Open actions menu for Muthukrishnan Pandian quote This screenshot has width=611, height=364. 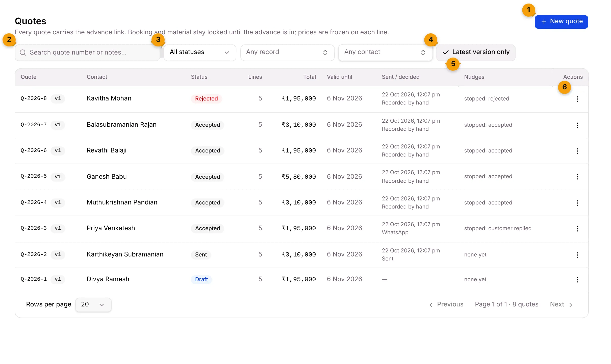[x=577, y=203]
